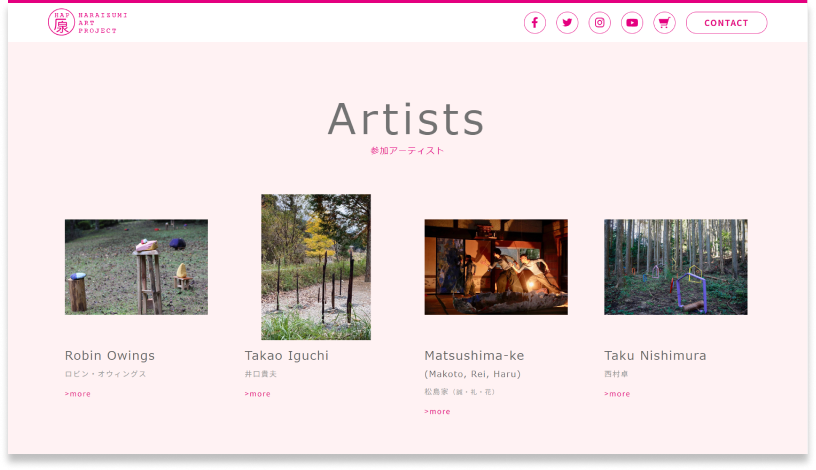The width and height of the screenshot is (816, 470).
Task: Open Robin Owings artwork thumbnail
Action: point(136,267)
